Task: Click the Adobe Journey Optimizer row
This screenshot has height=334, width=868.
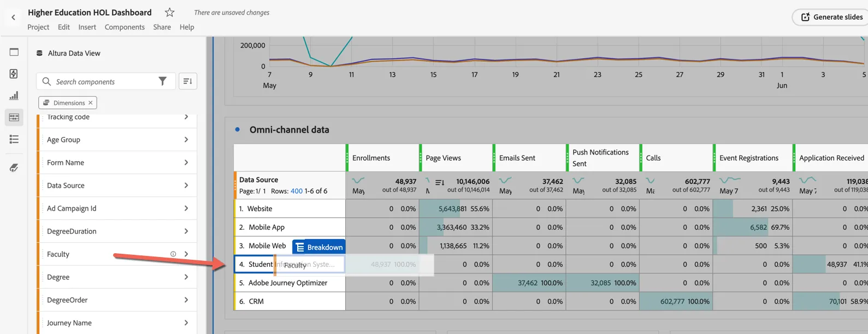Action: pyautogui.click(x=290, y=283)
